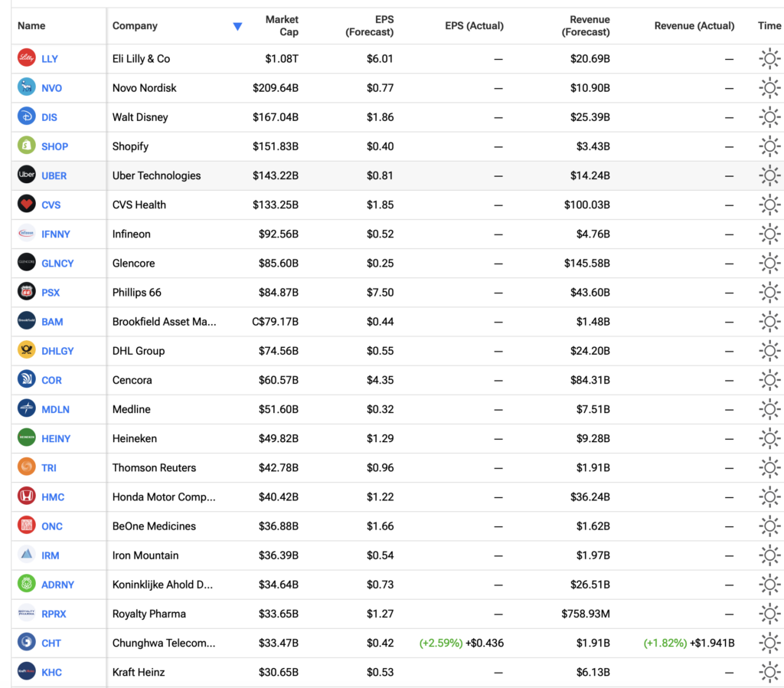This screenshot has width=784, height=688.
Task: Click the Medline logo icon
Action: 27,408
